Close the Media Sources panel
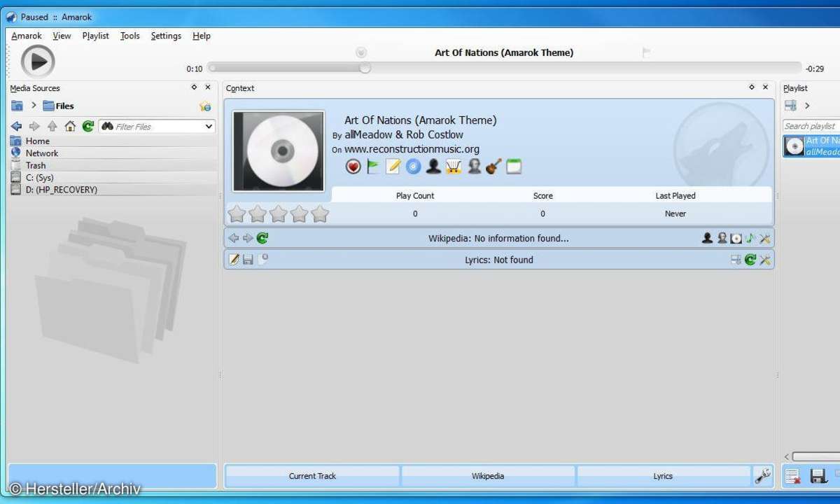 [x=207, y=87]
